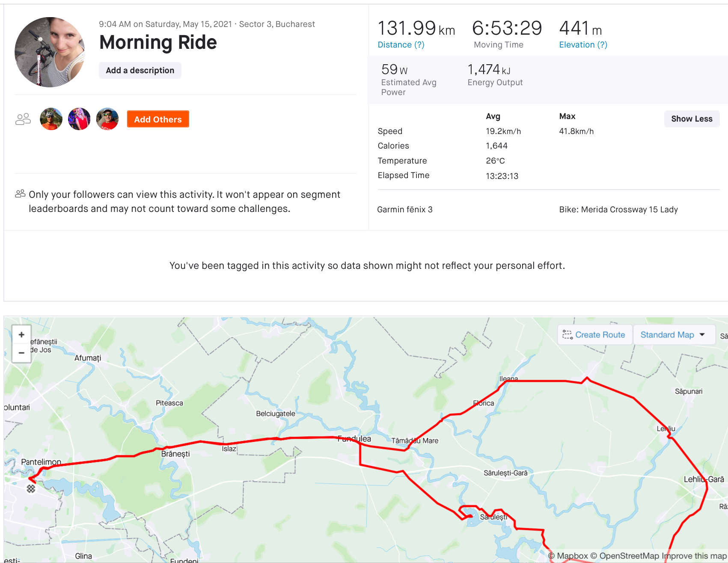
Task: Open second tagged athlete's avatar
Action: tap(79, 119)
